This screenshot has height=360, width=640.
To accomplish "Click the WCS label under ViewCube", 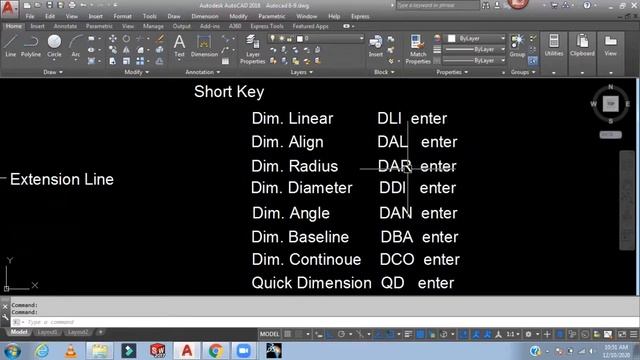I will click(x=610, y=135).
